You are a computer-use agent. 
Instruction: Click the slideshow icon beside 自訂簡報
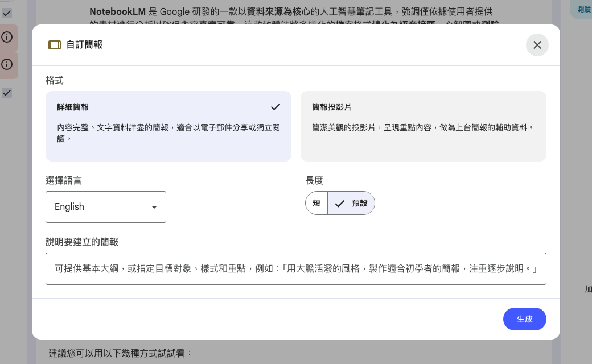[55, 45]
